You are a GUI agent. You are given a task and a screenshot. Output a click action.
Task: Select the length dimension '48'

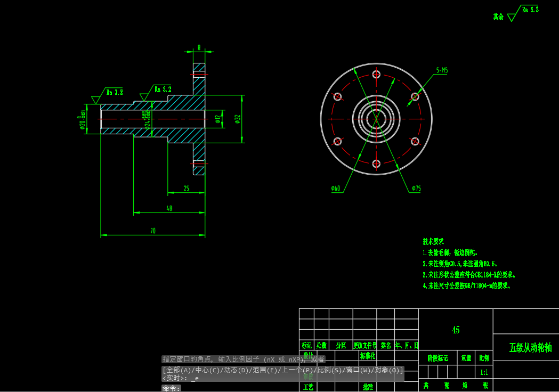(169, 208)
